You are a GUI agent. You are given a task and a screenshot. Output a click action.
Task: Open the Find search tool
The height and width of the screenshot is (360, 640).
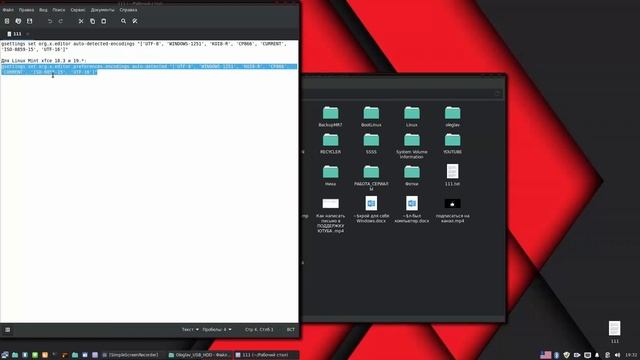(123, 21)
